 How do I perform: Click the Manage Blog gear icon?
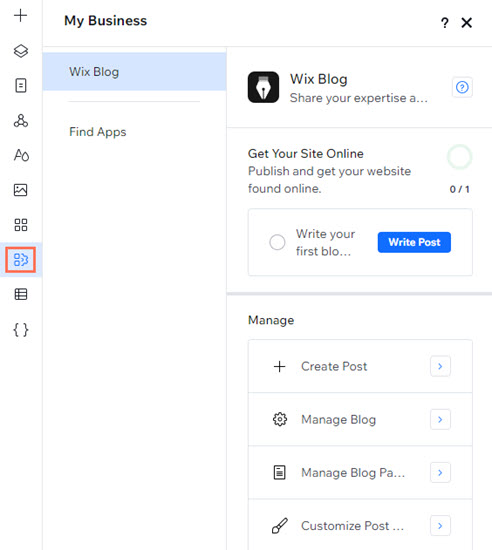pyautogui.click(x=280, y=419)
